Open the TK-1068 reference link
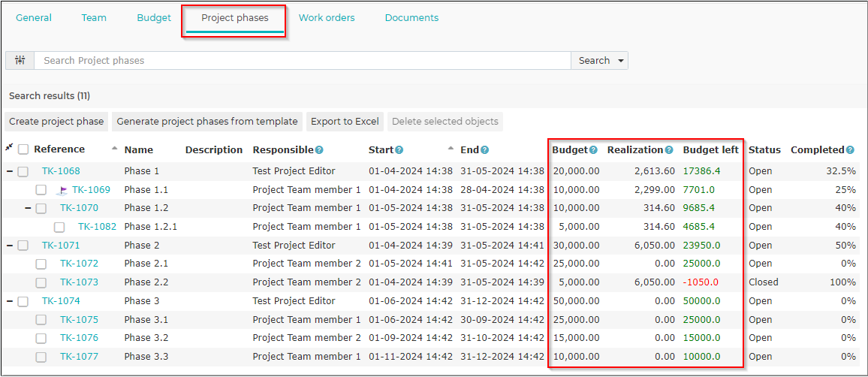The height and width of the screenshot is (377, 868). coord(61,171)
